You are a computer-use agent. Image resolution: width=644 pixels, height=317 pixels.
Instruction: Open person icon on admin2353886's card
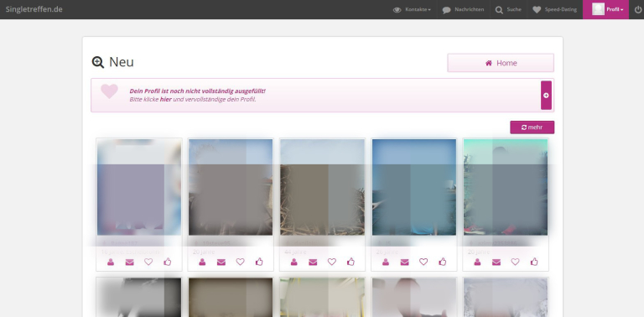point(477,262)
